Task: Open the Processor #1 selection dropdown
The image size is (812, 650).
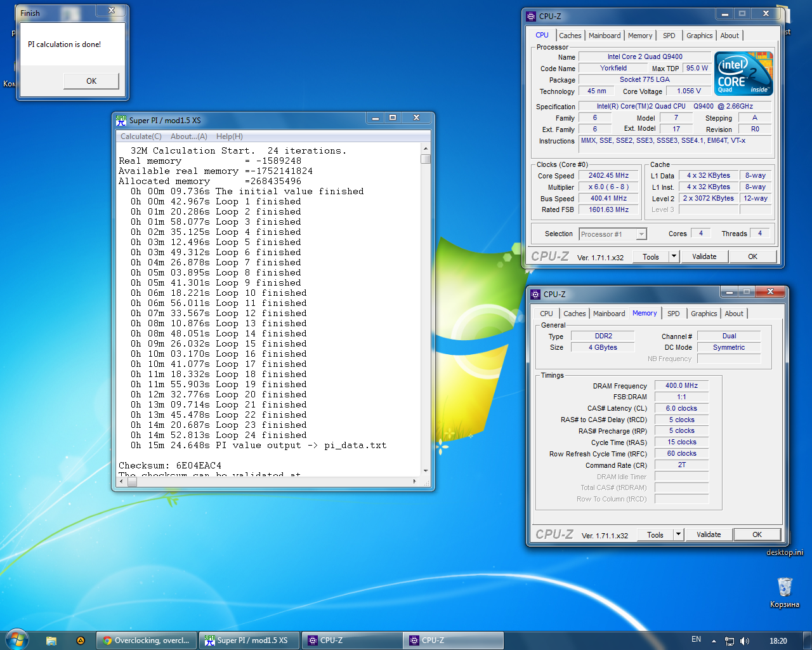Action: pos(613,234)
